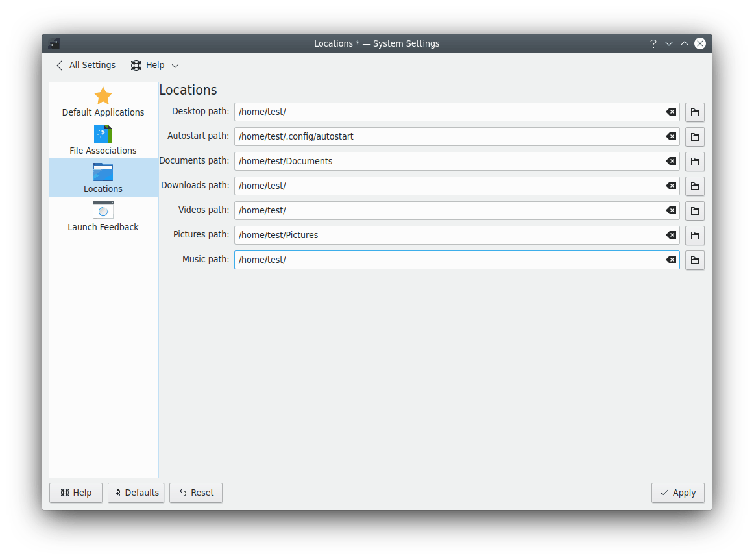This screenshot has height=560, width=754.
Task: Browse for Documents path folder
Action: click(694, 161)
